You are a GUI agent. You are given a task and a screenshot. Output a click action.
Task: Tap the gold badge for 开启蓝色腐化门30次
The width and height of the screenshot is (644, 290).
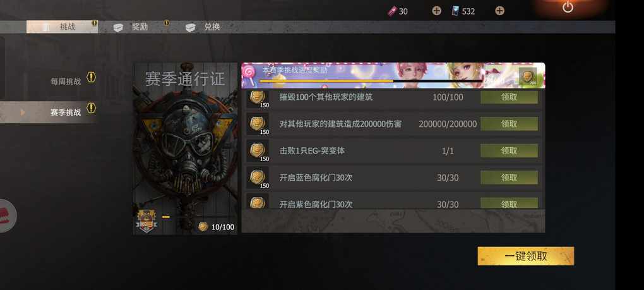pyautogui.click(x=258, y=178)
